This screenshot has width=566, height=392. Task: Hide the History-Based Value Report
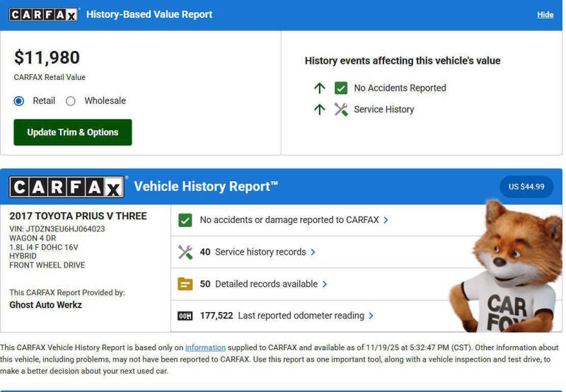pyautogui.click(x=545, y=15)
